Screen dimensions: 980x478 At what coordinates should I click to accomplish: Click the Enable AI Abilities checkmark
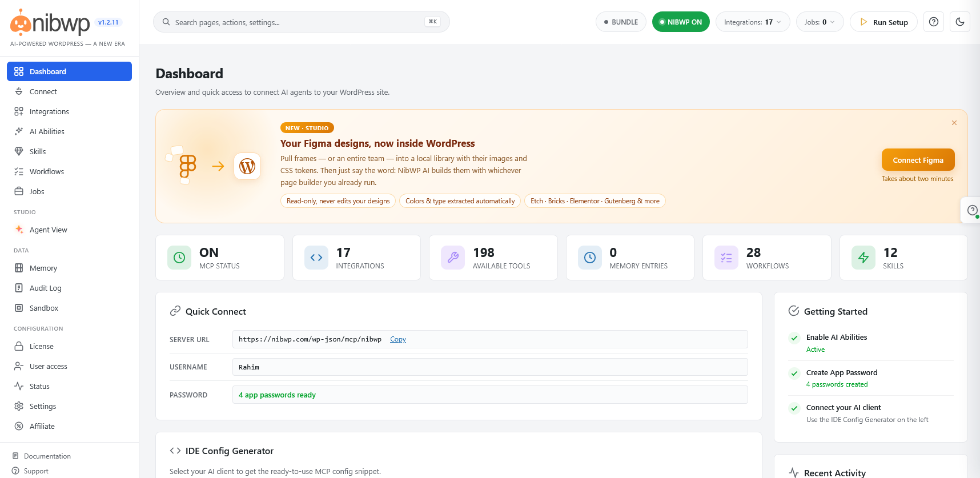pyautogui.click(x=794, y=338)
